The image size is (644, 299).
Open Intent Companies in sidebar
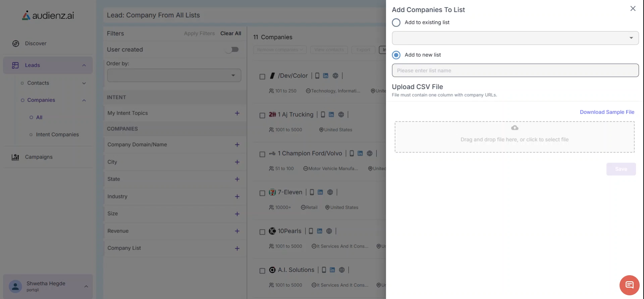tap(57, 134)
